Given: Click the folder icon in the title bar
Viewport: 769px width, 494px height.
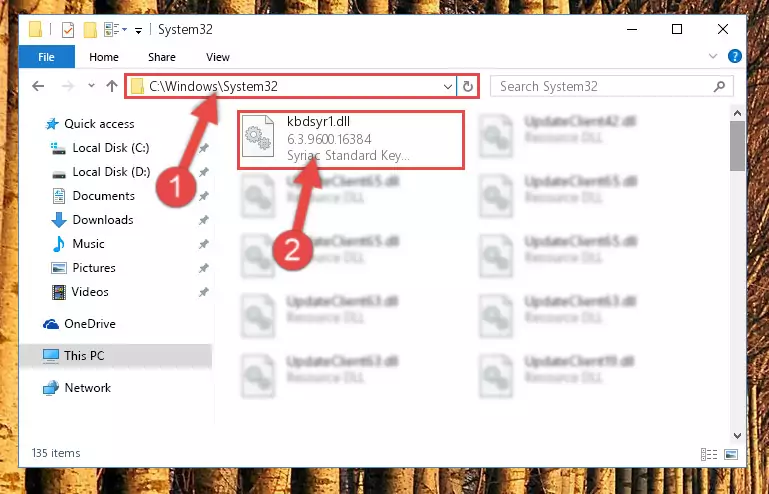Looking at the screenshot, I should (36, 30).
